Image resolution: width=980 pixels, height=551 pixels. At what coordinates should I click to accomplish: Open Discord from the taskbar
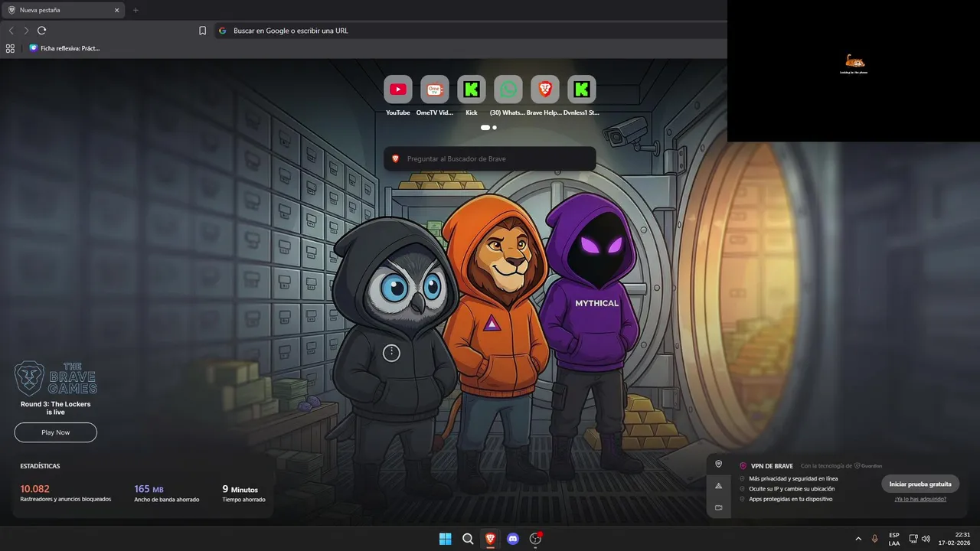[513, 539]
